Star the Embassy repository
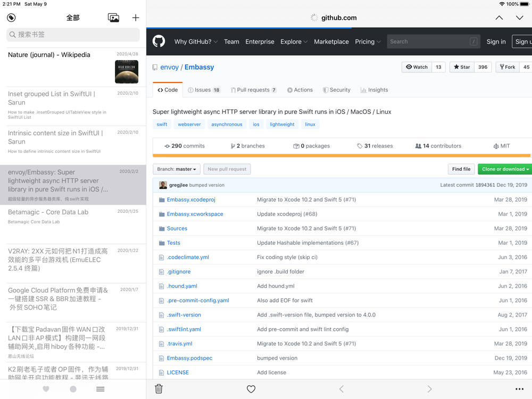Image resolution: width=532 pixels, height=399 pixels. [x=461, y=67]
